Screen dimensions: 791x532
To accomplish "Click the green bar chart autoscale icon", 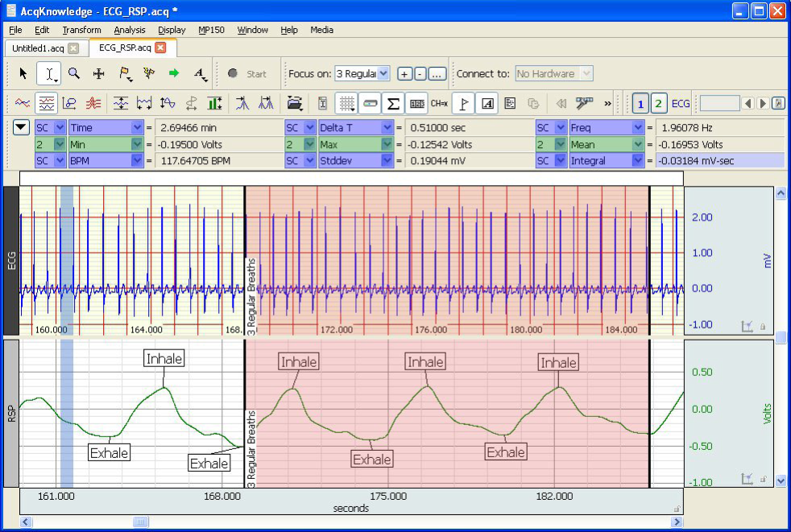I will coord(214,103).
